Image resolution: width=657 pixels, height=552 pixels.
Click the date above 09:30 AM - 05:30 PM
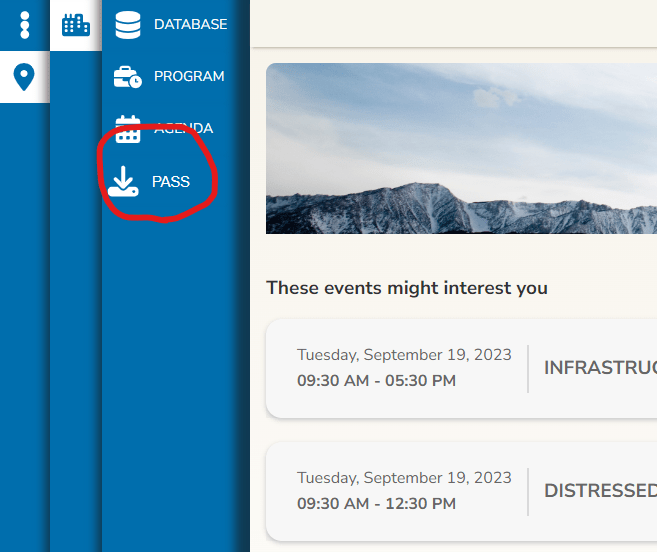tap(404, 355)
